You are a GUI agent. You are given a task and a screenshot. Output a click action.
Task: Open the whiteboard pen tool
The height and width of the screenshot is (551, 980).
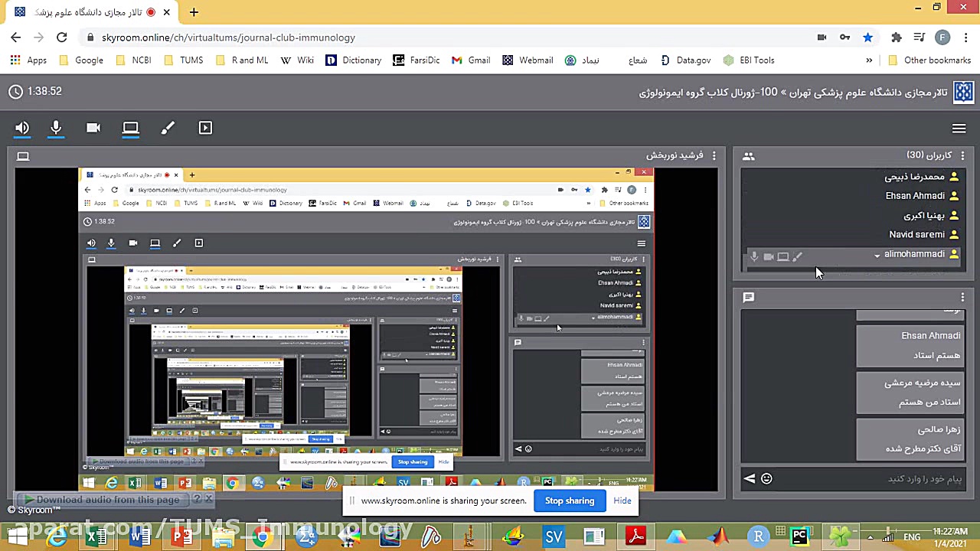tap(168, 128)
